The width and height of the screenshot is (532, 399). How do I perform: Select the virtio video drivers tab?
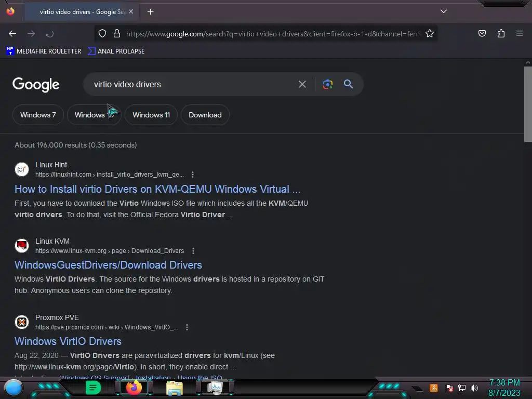point(81,12)
